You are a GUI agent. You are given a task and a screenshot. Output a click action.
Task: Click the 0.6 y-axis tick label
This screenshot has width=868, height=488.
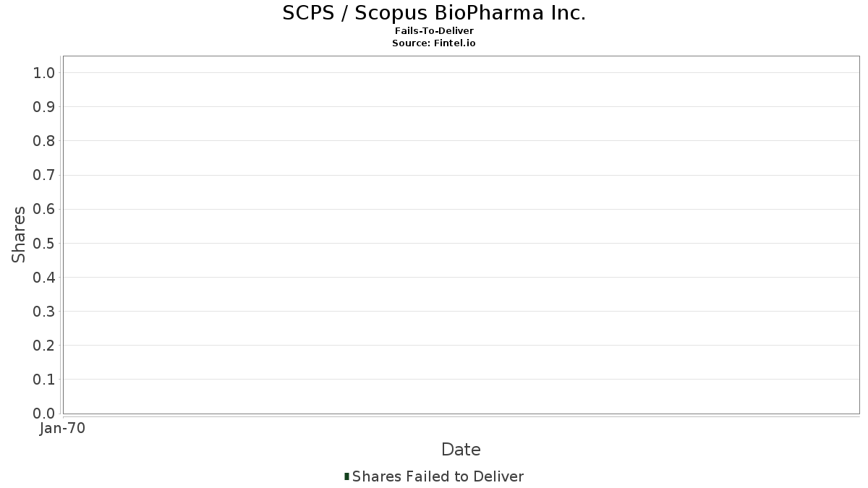pyautogui.click(x=44, y=209)
